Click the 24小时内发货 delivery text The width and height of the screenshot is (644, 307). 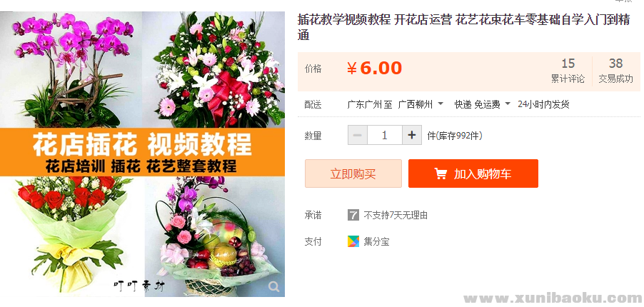click(x=543, y=104)
